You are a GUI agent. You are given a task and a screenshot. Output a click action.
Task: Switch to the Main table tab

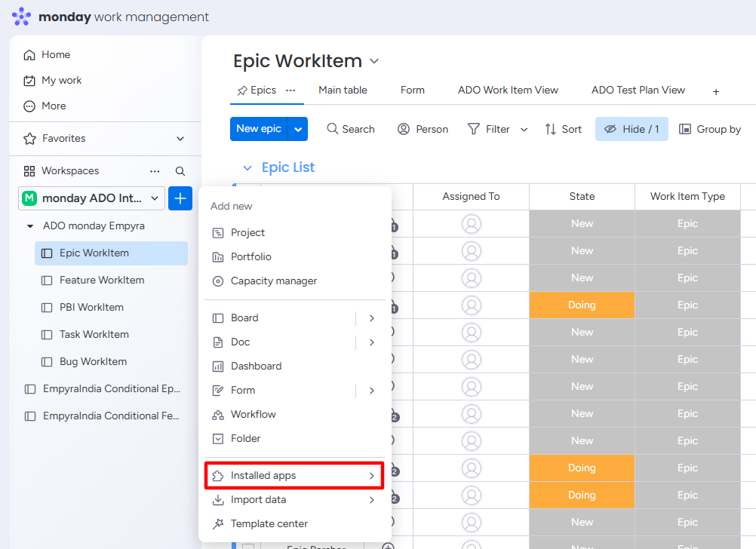343,90
